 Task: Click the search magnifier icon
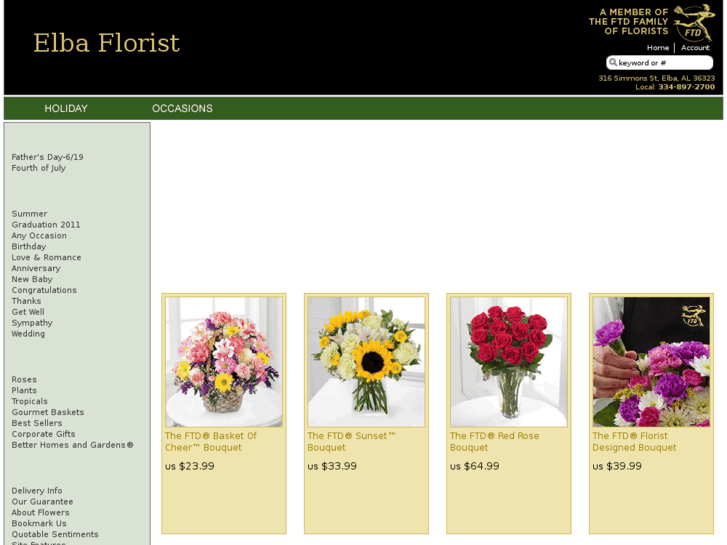pos(613,62)
